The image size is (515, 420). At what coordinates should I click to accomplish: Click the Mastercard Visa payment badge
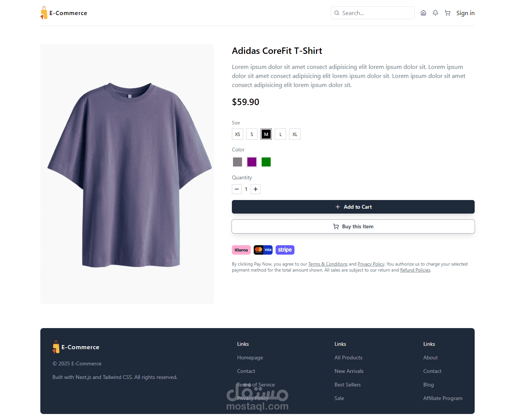point(263,250)
